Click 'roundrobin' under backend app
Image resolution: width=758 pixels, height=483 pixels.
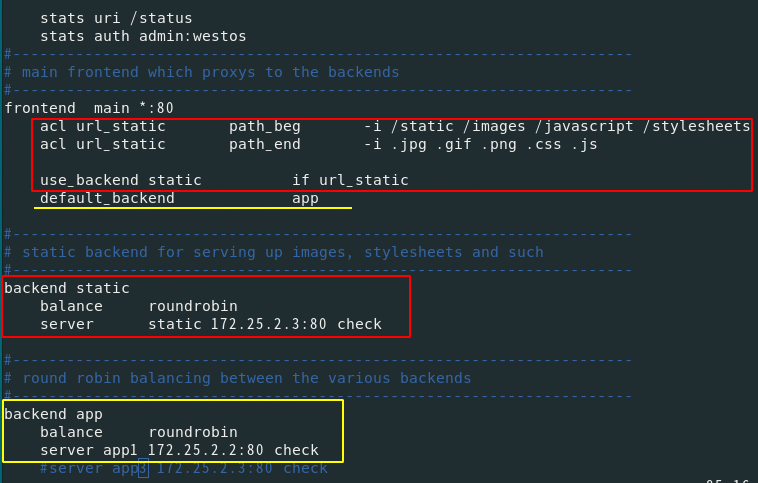(193, 432)
